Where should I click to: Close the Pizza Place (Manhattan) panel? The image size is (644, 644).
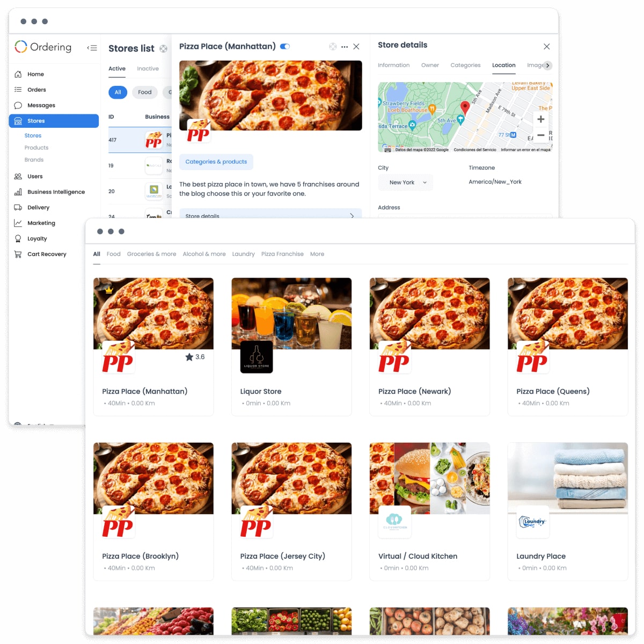tap(356, 47)
